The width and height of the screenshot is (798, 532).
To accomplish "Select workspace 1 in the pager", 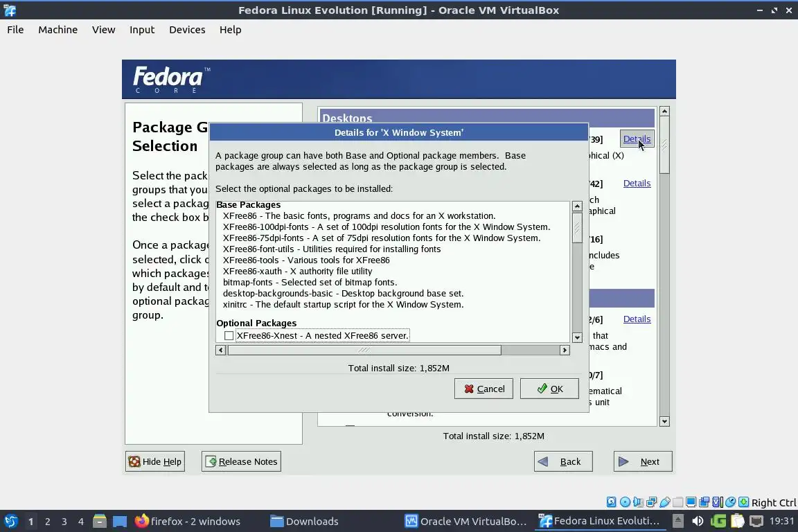I will click(x=31, y=522).
